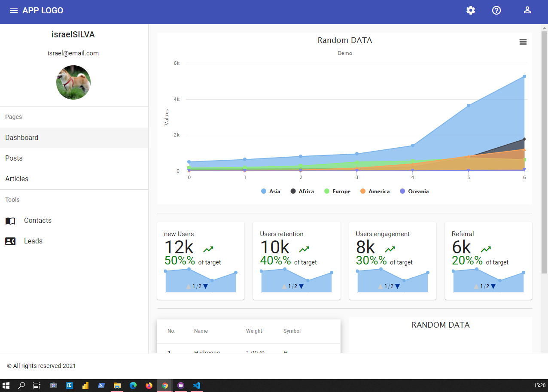Toggle the Africa series in chart legend
Image resolution: width=548 pixels, height=392 pixels.
(302, 191)
